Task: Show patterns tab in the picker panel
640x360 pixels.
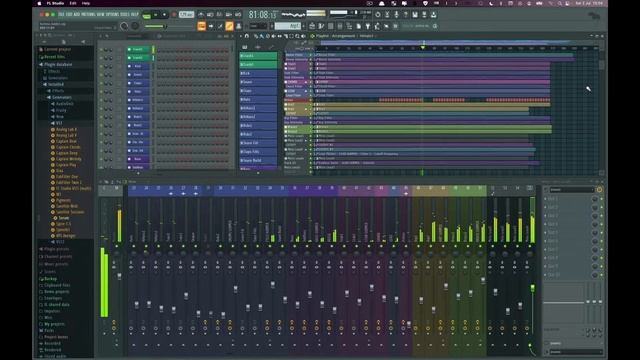Action: (x=244, y=47)
